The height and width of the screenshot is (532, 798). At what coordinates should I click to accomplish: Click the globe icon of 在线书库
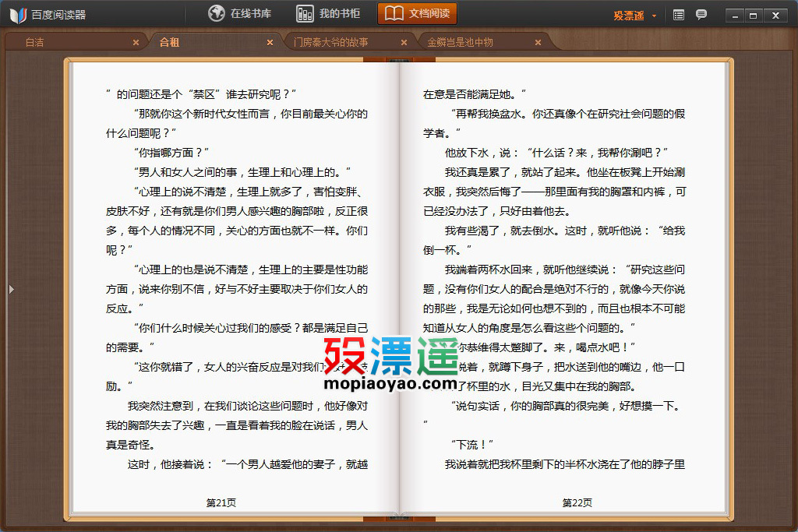[217, 13]
